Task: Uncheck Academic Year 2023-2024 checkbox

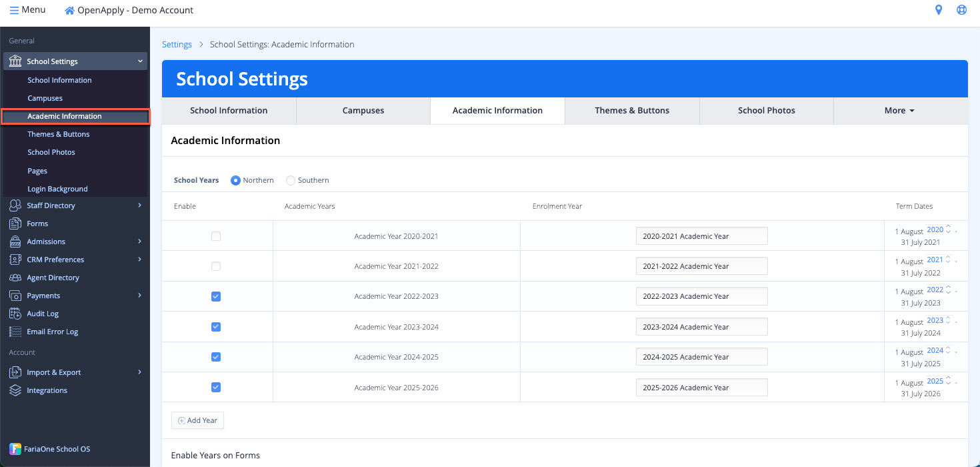Action: (x=216, y=327)
